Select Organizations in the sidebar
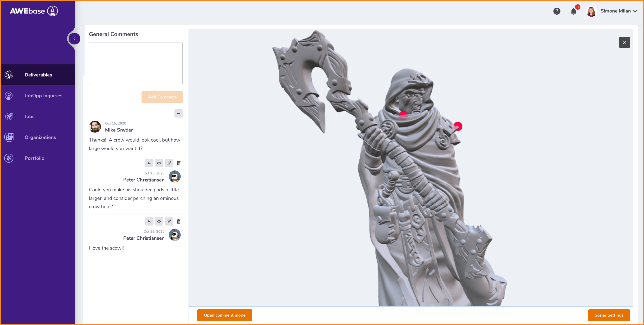The height and width of the screenshot is (325, 644). pos(40,137)
